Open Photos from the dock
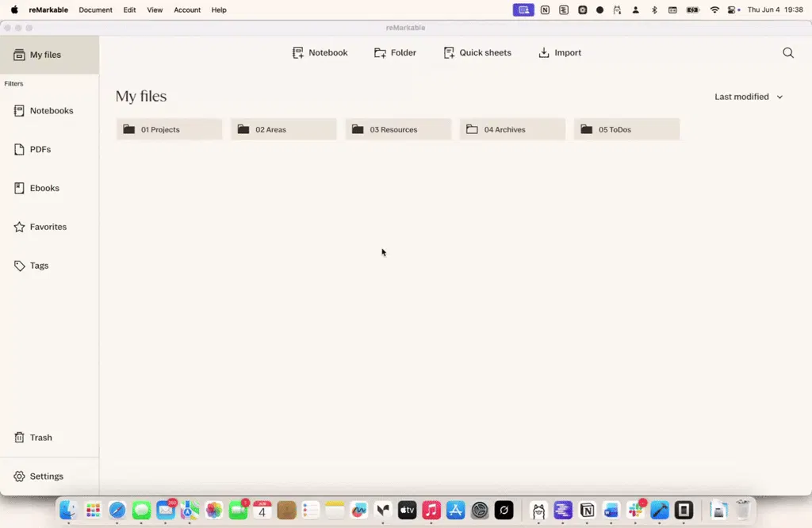This screenshot has width=812, height=528. point(214,511)
